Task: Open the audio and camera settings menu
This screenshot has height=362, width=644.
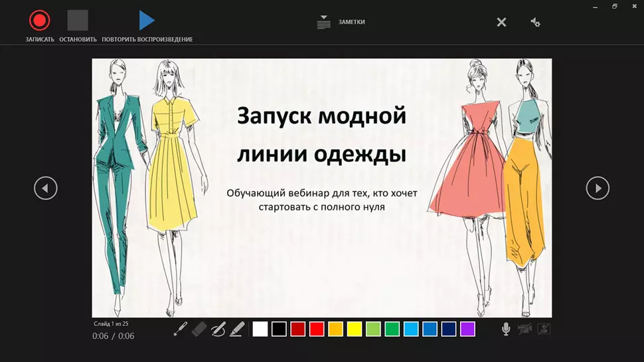Action: (535, 23)
